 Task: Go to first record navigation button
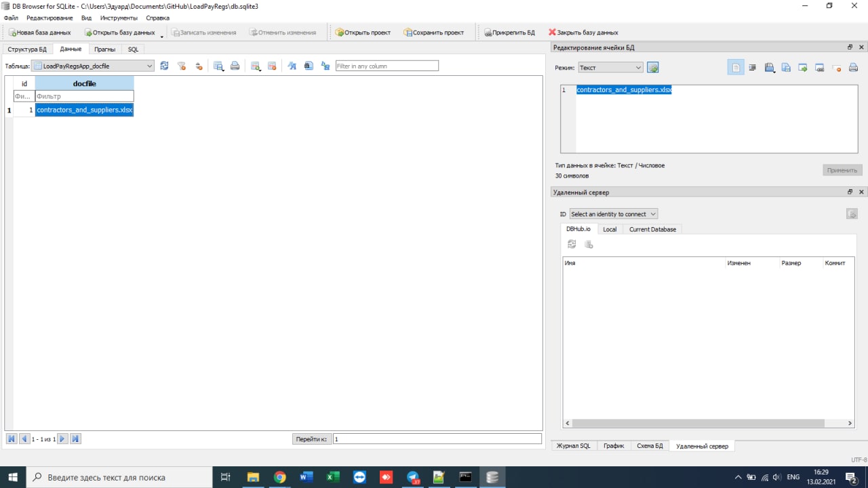(x=12, y=439)
